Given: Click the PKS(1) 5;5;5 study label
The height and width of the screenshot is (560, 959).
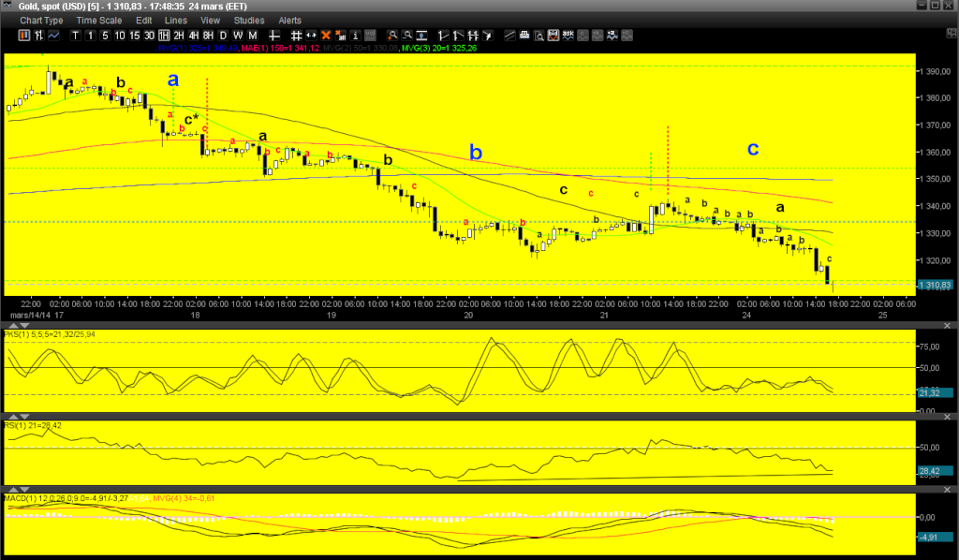Looking at the screenshot, I should pyautogui.click(x=50, y=334).
